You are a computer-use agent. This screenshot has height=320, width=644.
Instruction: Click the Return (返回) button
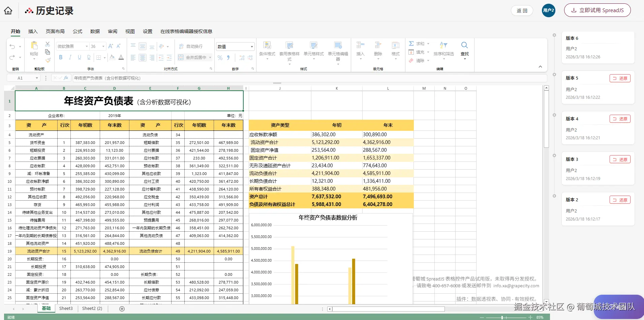coord(522,11)
